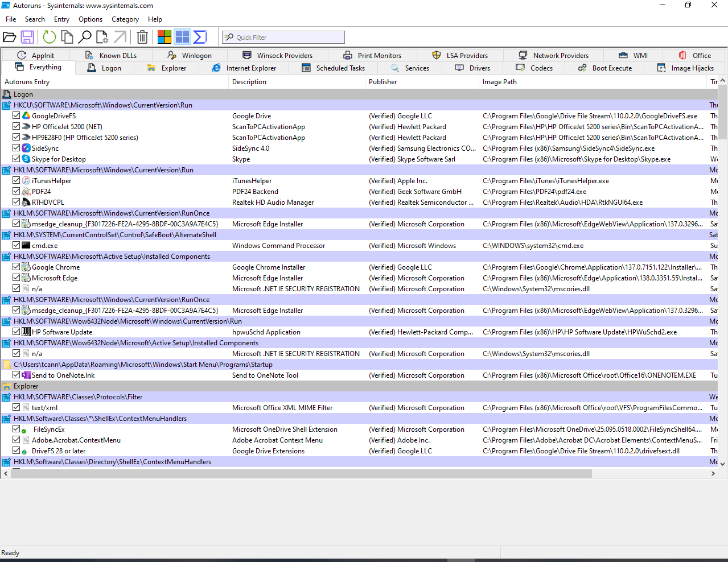
Task: Disable the SideSync startup entry checkbox
Action: pyautogui.click(x=17, y=148)
